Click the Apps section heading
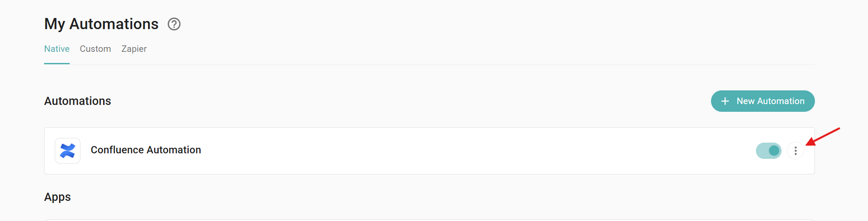Screen dimensions: 868x221 [57, 197]
